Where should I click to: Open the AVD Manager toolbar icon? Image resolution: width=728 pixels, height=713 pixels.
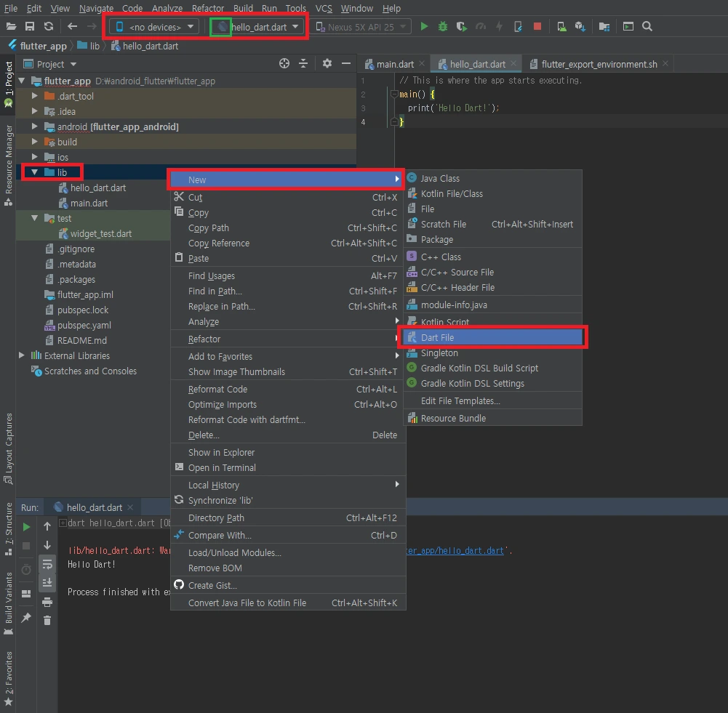(x=561, y=26)
